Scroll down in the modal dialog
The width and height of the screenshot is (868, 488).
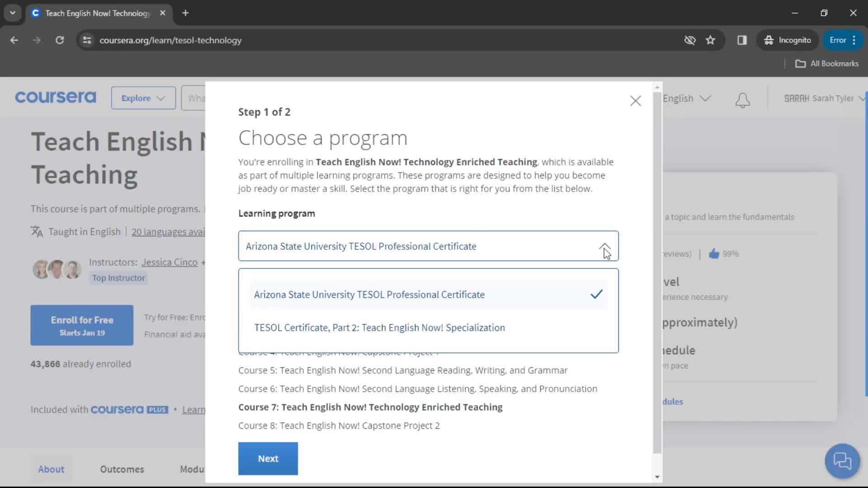pyautogui.click(x=656, y=477)
